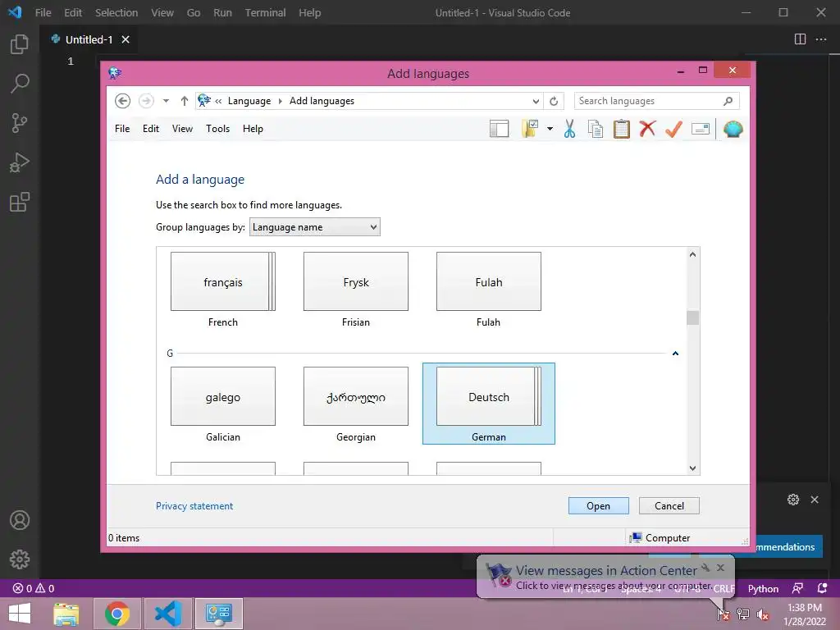Open dialog Tools menu
This screenshot has height=630, width=840.
point(217,129)
